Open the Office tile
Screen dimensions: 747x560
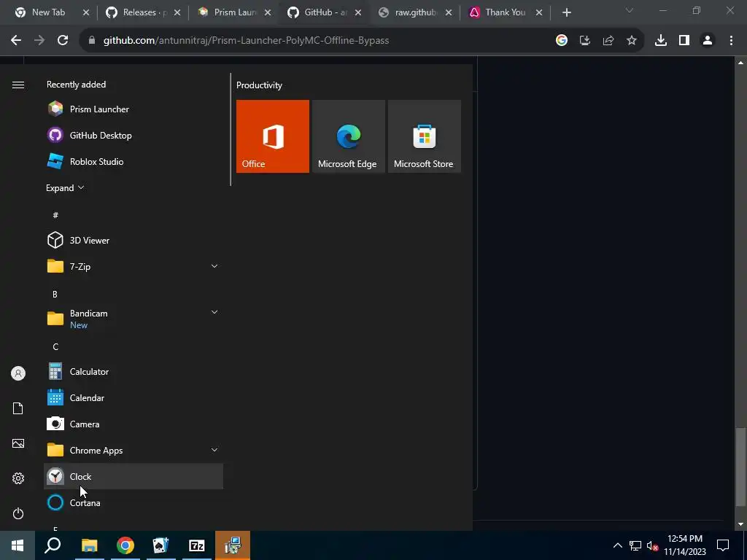(x=273, y=136)
